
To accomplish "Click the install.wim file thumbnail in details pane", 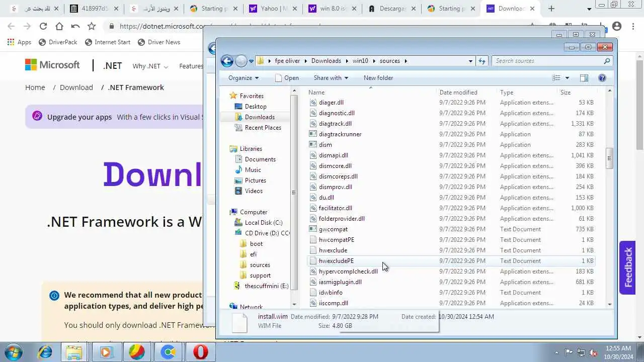I will click(x=239, y=322).
